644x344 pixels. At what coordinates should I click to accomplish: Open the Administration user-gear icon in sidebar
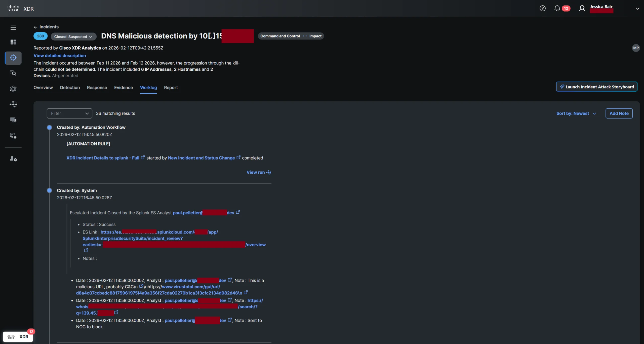coord(13,159)
